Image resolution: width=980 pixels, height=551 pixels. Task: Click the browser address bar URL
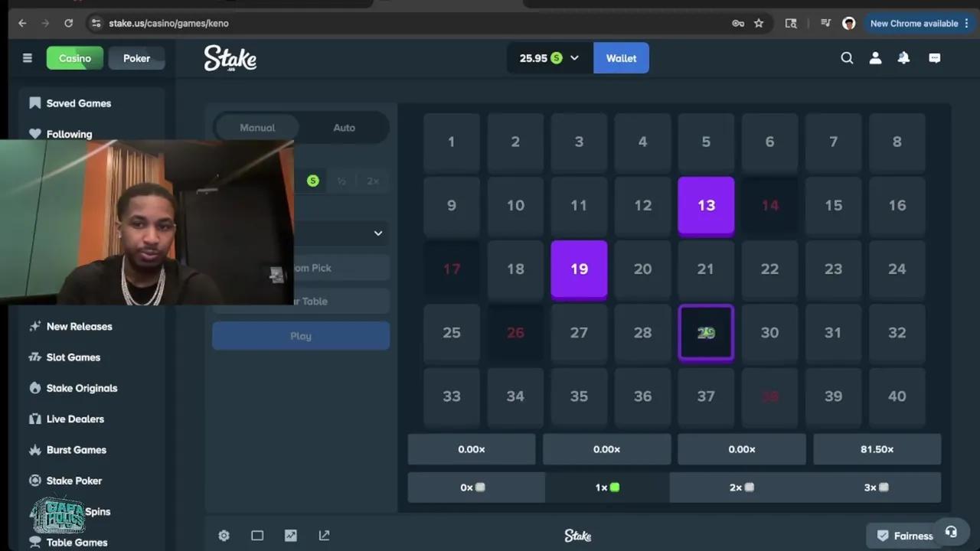[168, 23]
